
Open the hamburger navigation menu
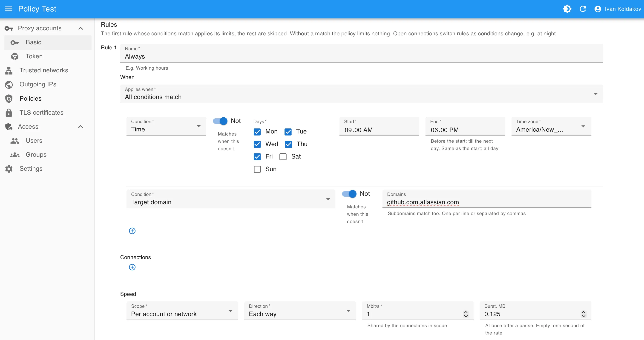pos(9,9)
